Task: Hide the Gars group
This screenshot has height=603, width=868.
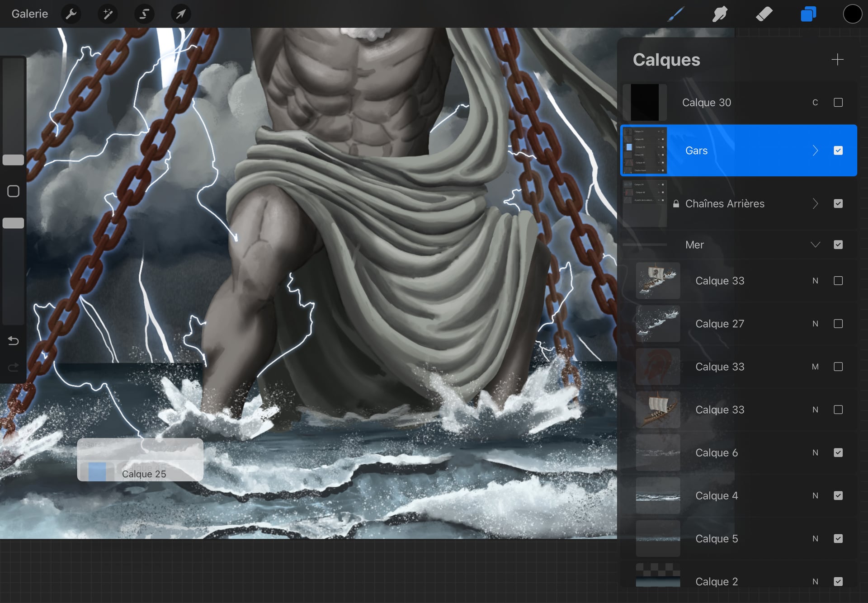Action: tap(838, 151)
